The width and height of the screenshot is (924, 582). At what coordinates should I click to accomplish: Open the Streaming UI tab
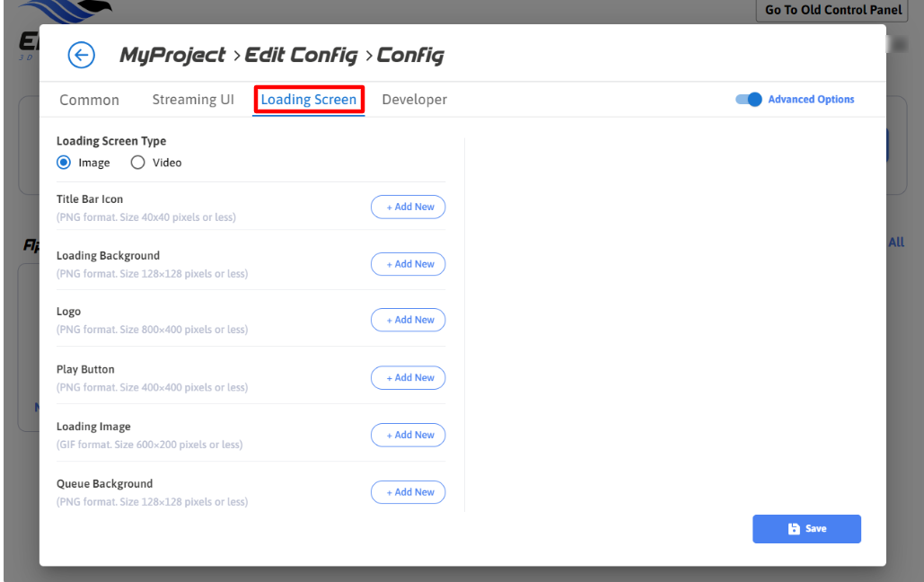[193, 100]
